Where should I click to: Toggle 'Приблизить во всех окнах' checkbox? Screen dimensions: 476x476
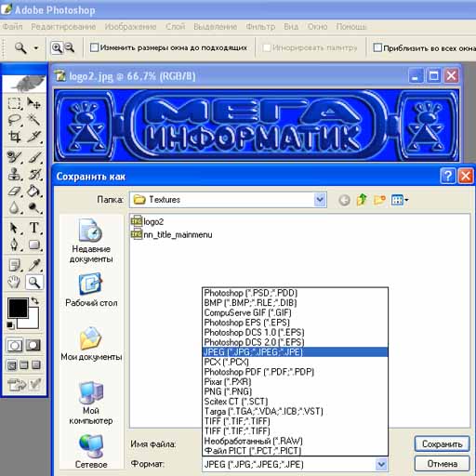coord(377,47)
